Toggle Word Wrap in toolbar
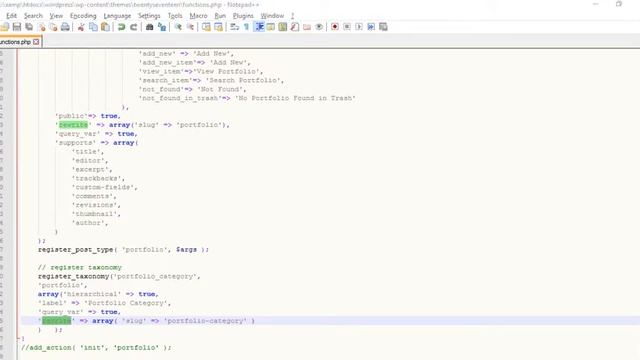Screen dimensions: 640x360 click(234, 27)
